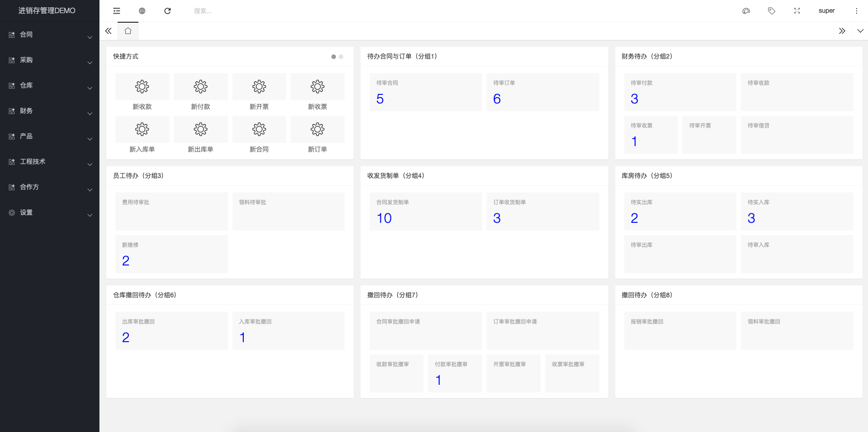Select the home tab
Image resolution: width=868 pixels, height=432 pixels.
click(x=128, y=31)
